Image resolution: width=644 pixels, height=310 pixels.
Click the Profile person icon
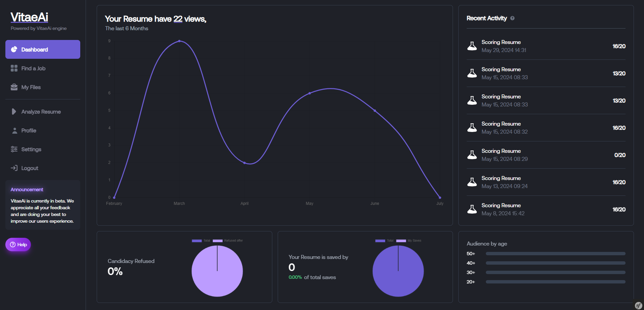coord(14,131)
